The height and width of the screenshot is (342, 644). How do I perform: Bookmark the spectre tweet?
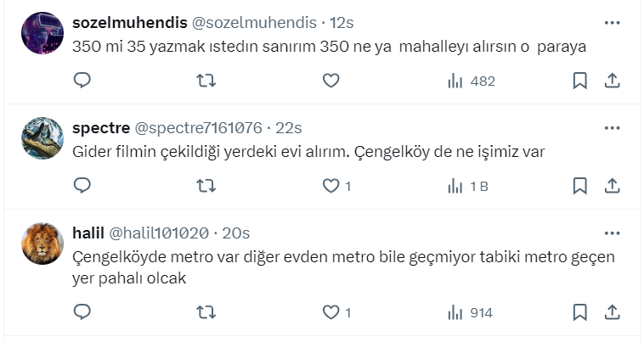pos(579,186)
